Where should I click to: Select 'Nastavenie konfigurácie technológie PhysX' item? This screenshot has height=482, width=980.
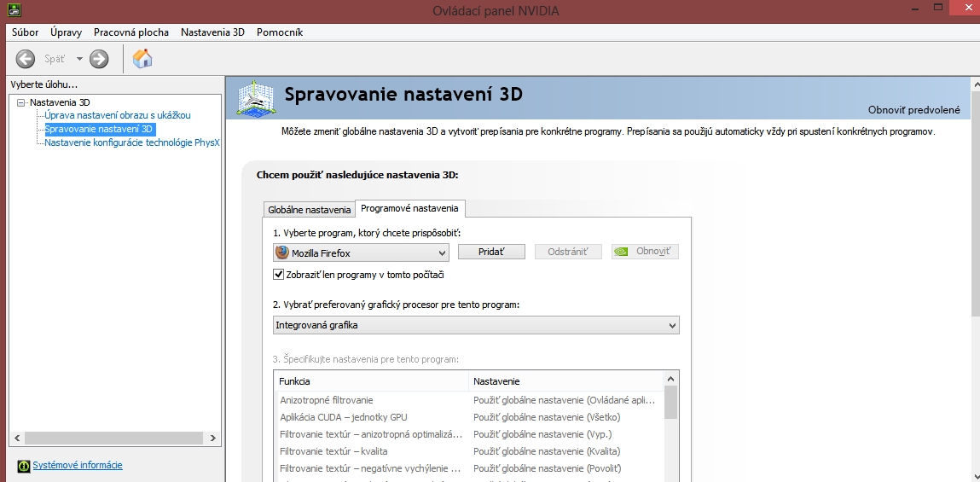click(x=132, y=142)
